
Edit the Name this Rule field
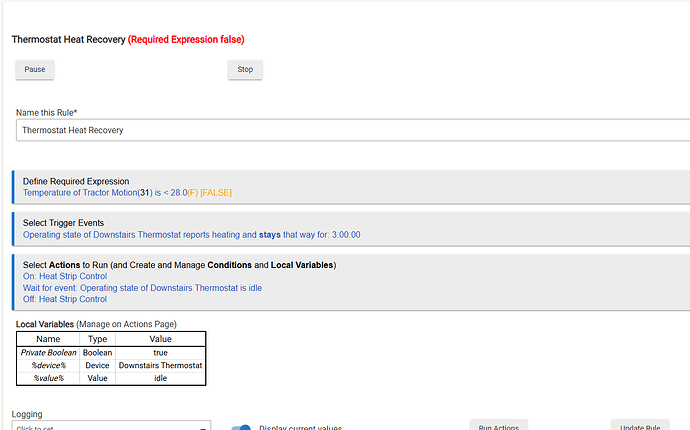pyautogui.click(x=353, y=130)
